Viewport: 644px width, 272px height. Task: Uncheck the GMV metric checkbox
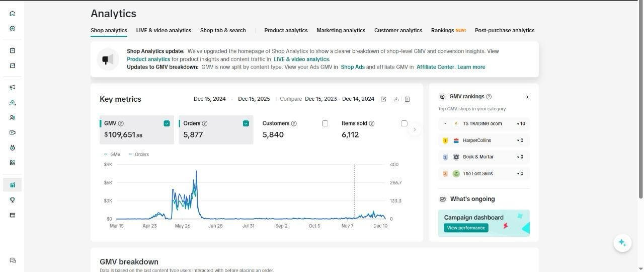pyautogui.click(x=167, y=123)
